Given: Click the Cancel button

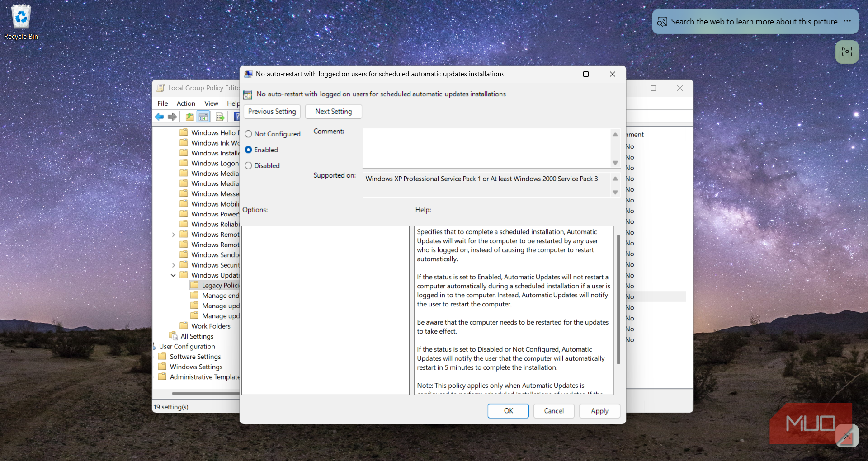Looking at the screenshot, I should [554, 411].
